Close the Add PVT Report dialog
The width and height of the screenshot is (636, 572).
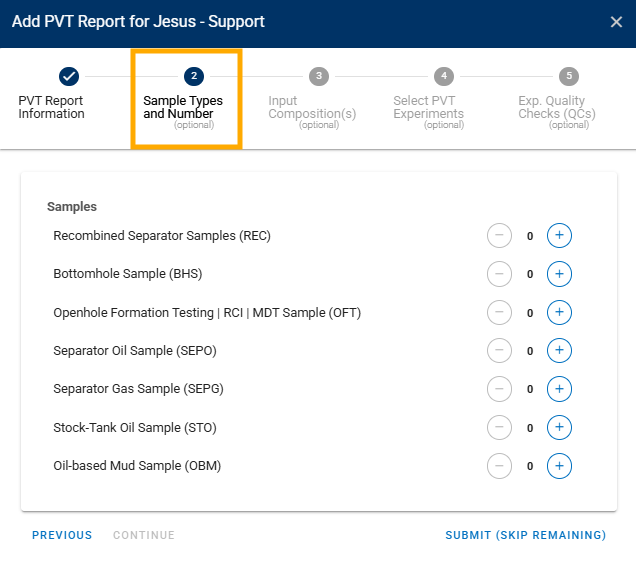point(616,22)
